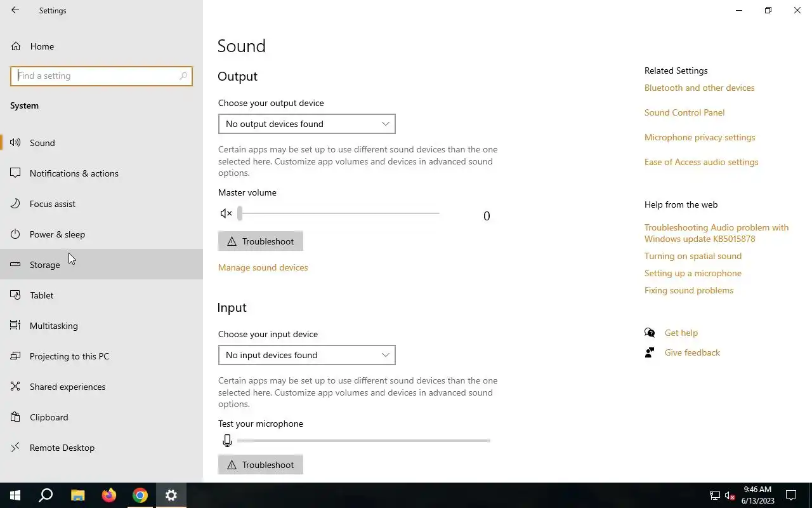
Task: Open the output device dropdown
Action: pos(307,124)
